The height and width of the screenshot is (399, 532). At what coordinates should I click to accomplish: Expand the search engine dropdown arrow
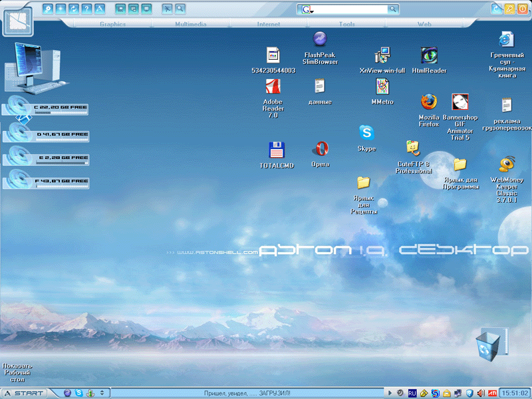[x=311, y=11]
